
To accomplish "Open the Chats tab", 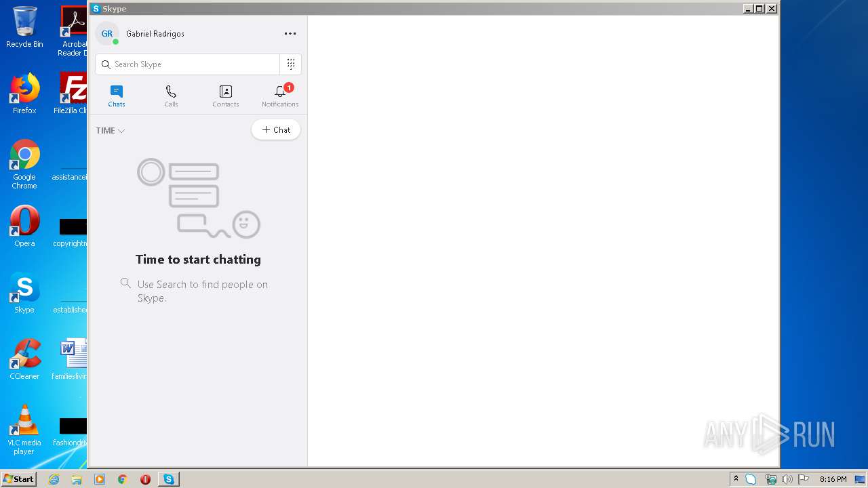I will (117, 96).
